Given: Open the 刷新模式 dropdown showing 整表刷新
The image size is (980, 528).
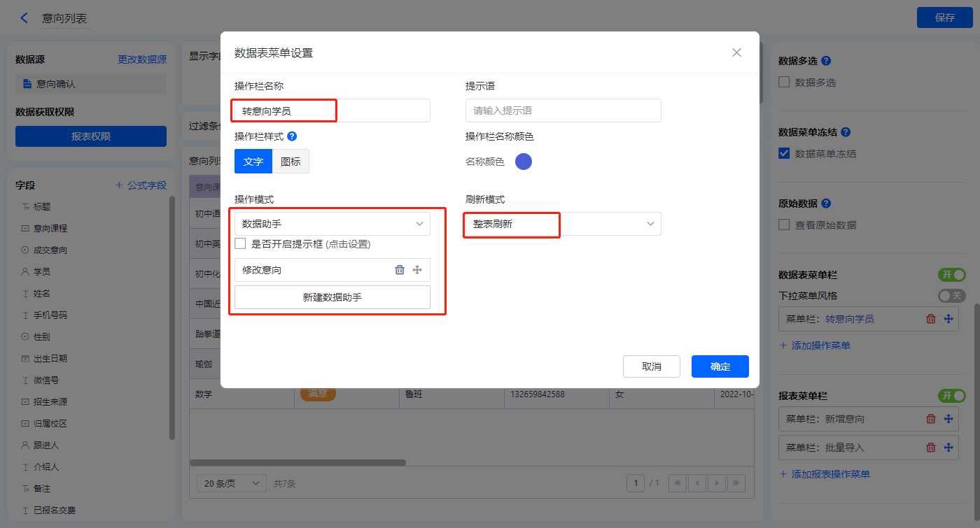Looking at the screenshot, I should [563, 224].
